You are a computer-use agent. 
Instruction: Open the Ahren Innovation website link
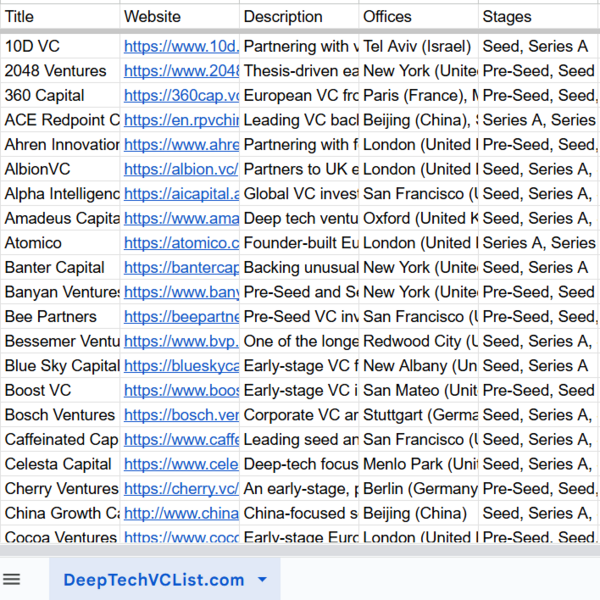[x=181, y=144]
